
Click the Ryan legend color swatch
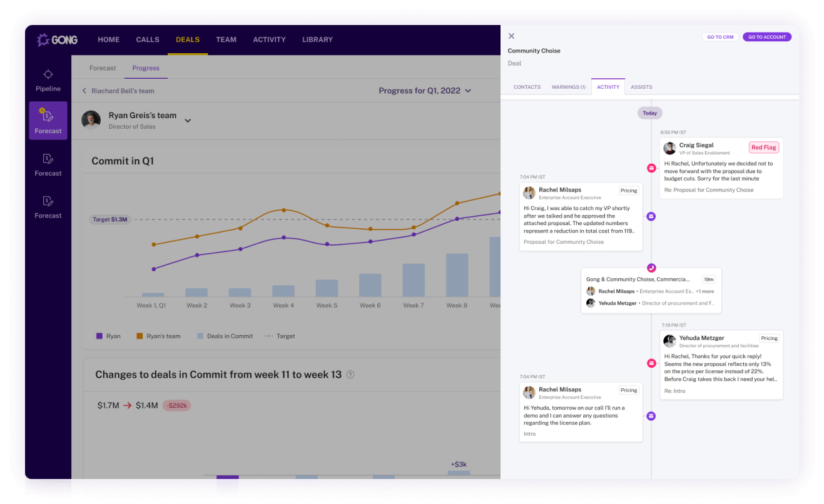(x=99, y=336)
